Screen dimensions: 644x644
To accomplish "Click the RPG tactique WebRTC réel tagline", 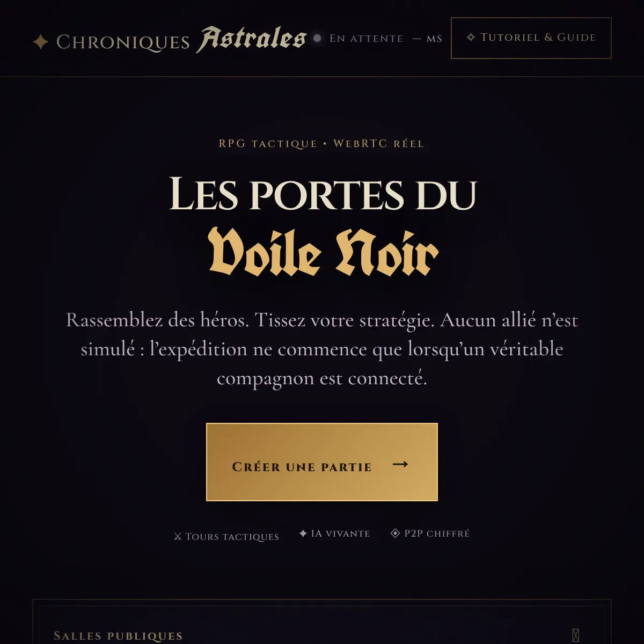I will tap(321, 144).
